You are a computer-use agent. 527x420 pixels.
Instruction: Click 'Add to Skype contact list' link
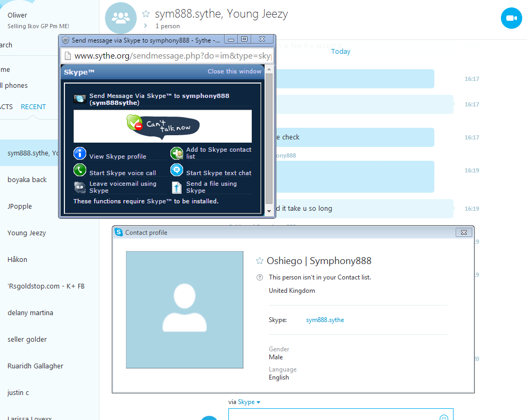tap(219, 153)
